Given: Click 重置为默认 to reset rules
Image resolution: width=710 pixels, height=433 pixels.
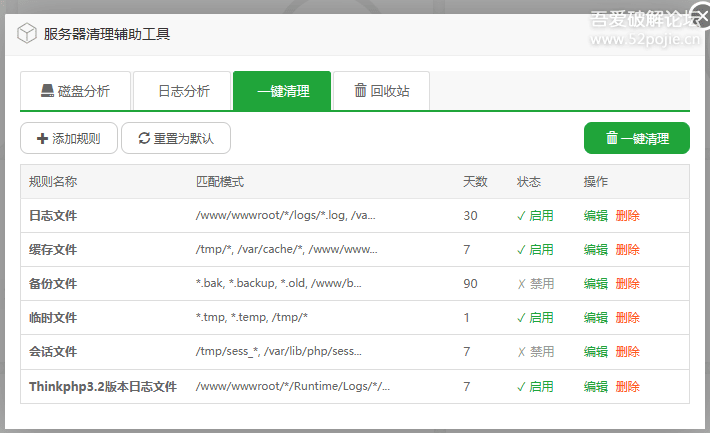Looking at the screenshot, I should tap(175, 138).
